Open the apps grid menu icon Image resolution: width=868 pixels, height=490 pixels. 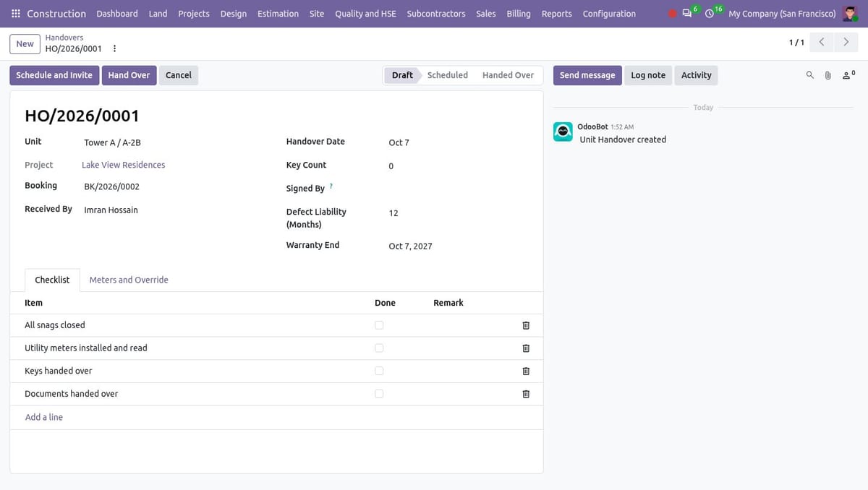pos(16,14)
